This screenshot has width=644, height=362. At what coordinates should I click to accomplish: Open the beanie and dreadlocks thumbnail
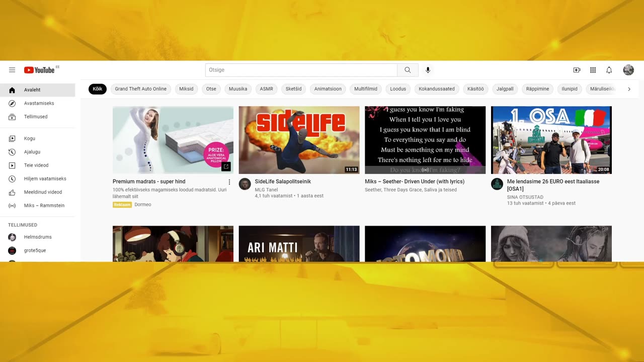[x=551, y=244]
